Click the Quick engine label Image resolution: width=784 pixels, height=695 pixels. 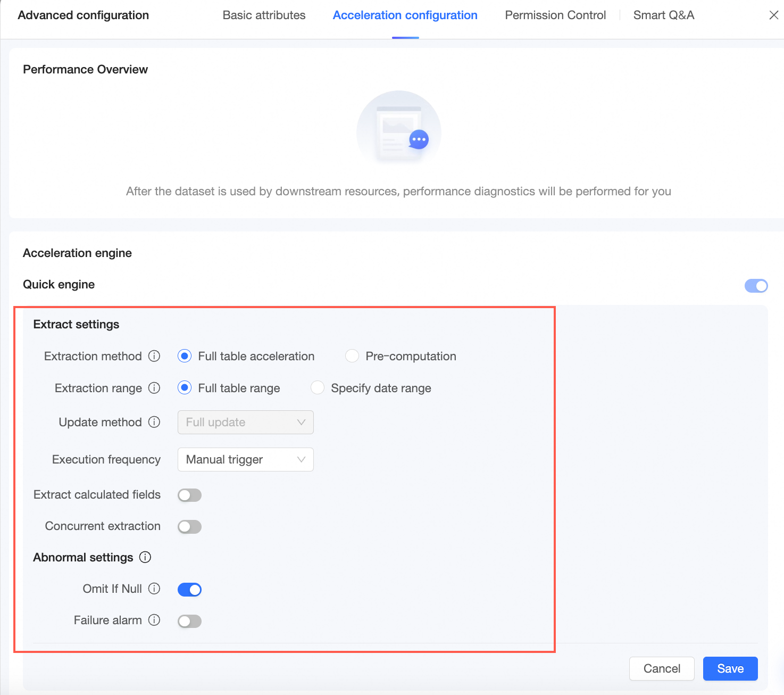(59, 284)
